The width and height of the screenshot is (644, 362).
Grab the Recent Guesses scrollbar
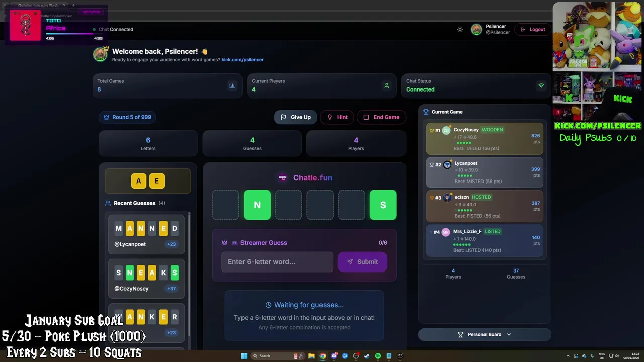tap(189, 274)
